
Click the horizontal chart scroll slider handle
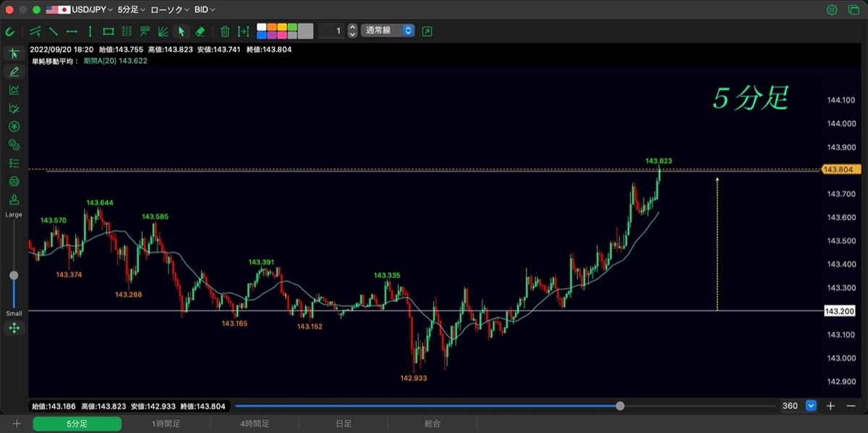click(620, 406)
